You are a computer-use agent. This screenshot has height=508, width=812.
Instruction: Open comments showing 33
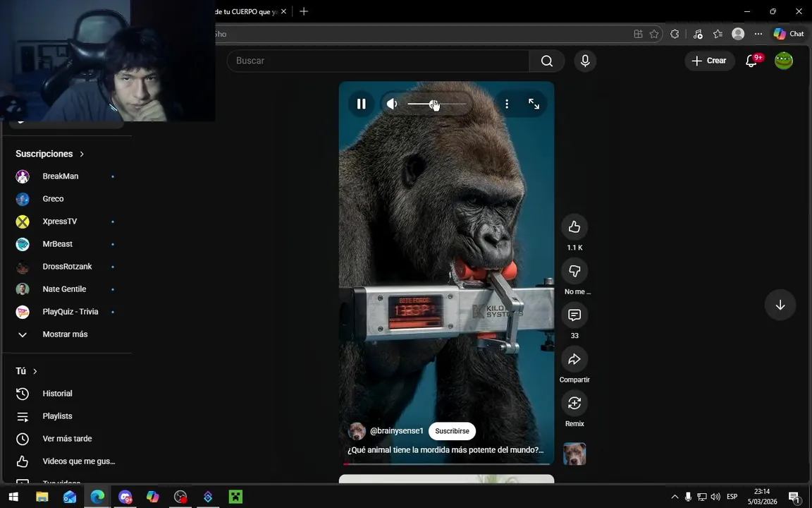pos(574,315)
